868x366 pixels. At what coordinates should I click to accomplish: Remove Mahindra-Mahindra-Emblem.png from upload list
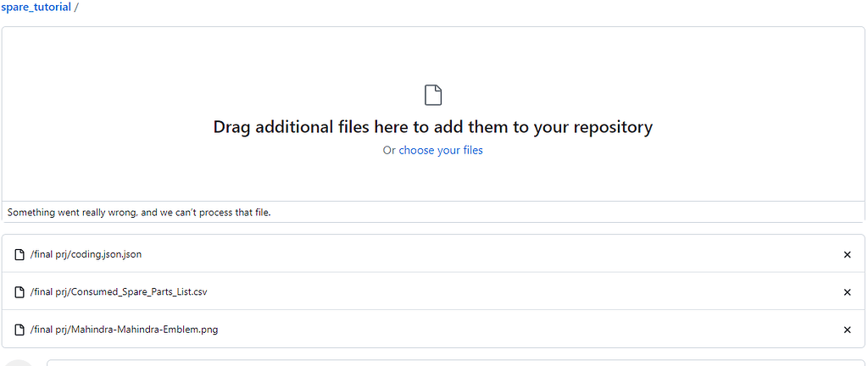(847, 330)
